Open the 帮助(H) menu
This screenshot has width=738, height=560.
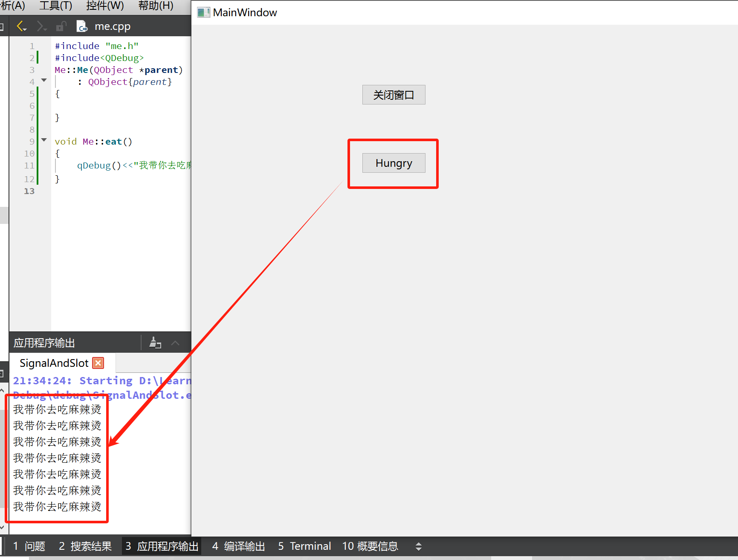click(156, 6)
